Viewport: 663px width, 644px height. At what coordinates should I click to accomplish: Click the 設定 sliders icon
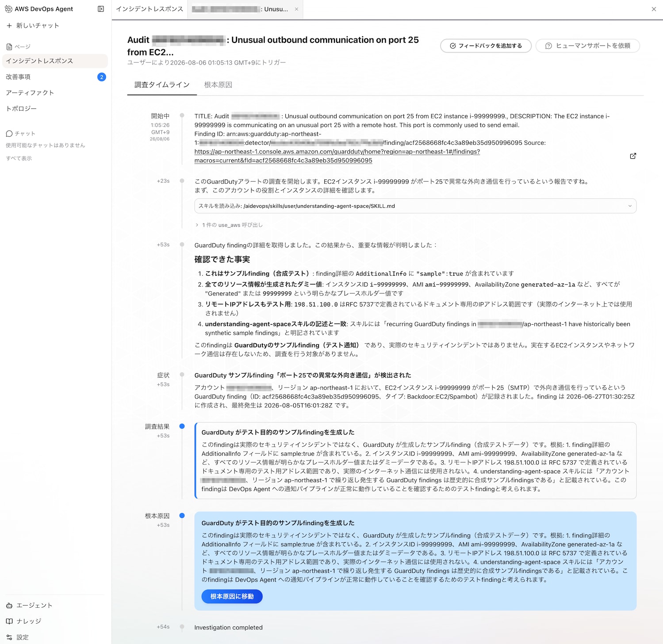tap(9, 637)
